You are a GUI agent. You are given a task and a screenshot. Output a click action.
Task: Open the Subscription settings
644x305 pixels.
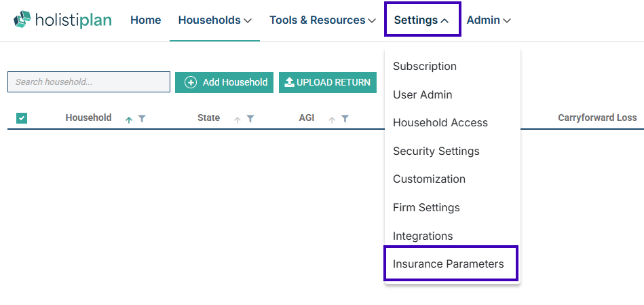425,67
